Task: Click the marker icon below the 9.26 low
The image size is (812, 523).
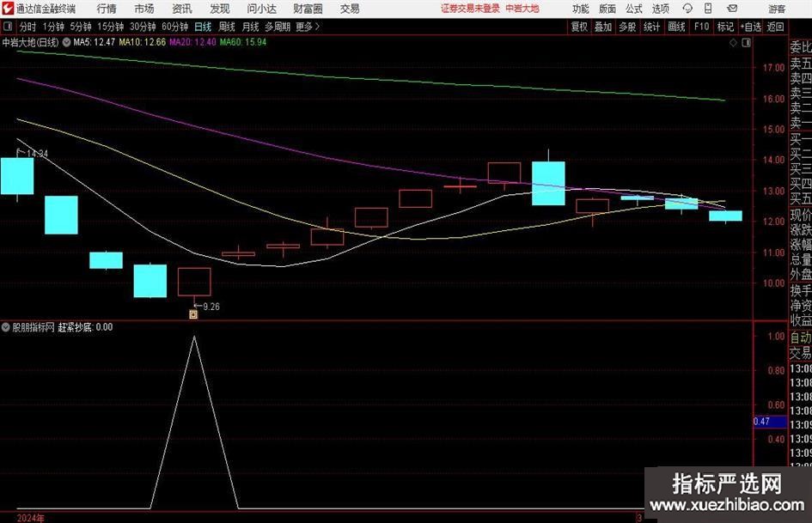Action: tap(193, 314)
